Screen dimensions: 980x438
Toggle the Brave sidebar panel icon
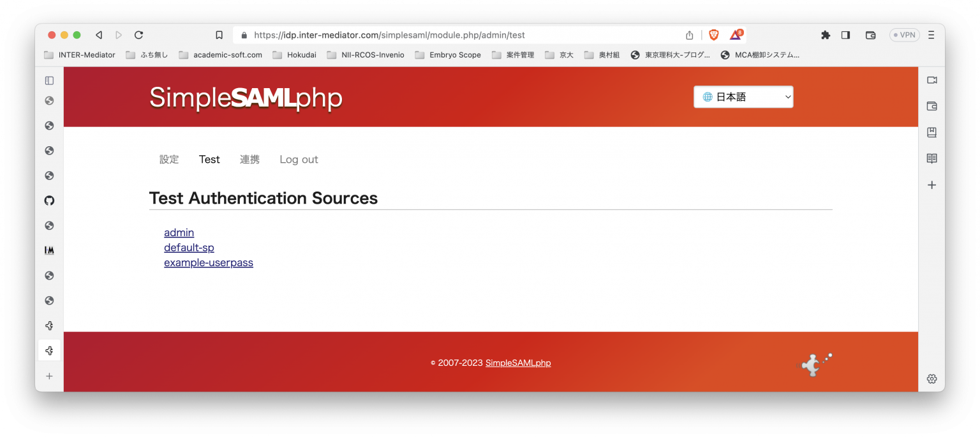point(845,34)
